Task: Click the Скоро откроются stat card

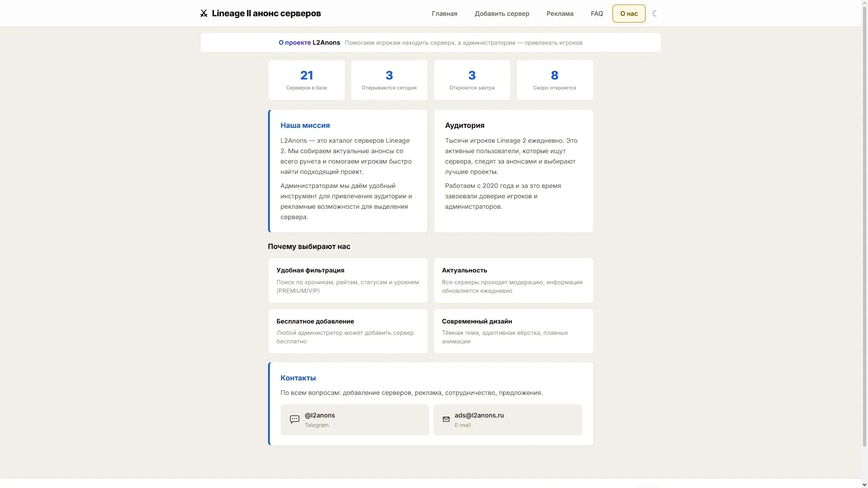Action: (x=555, y=80)
